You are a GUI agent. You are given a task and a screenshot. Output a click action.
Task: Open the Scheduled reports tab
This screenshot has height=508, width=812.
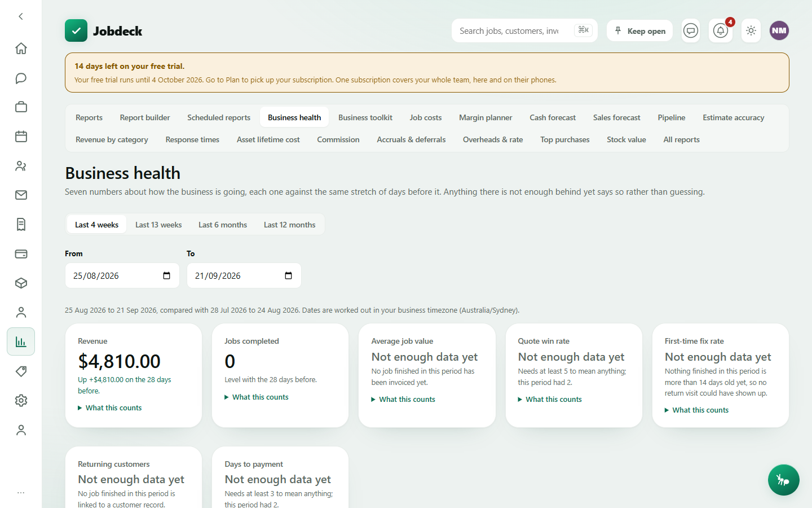tap(219, 117)
